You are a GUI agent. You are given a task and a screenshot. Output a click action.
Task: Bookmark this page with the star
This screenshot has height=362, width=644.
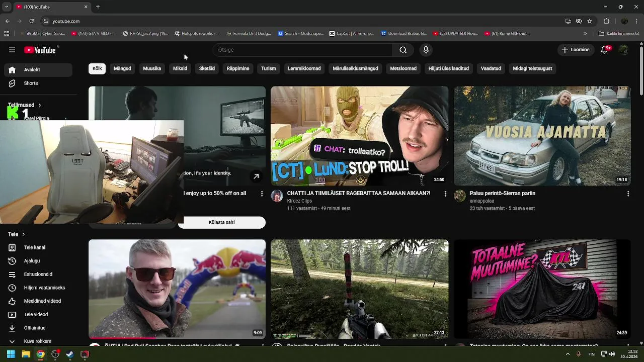tap(590, 21)
